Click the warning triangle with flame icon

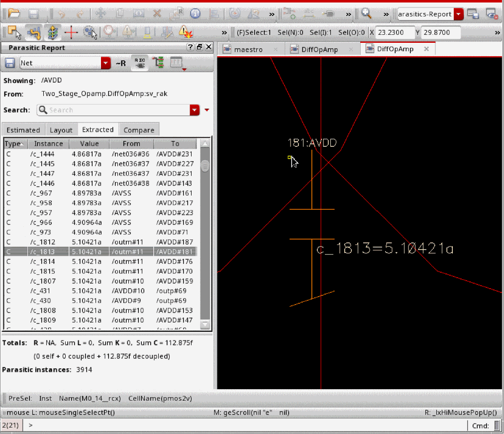[186, 33]
